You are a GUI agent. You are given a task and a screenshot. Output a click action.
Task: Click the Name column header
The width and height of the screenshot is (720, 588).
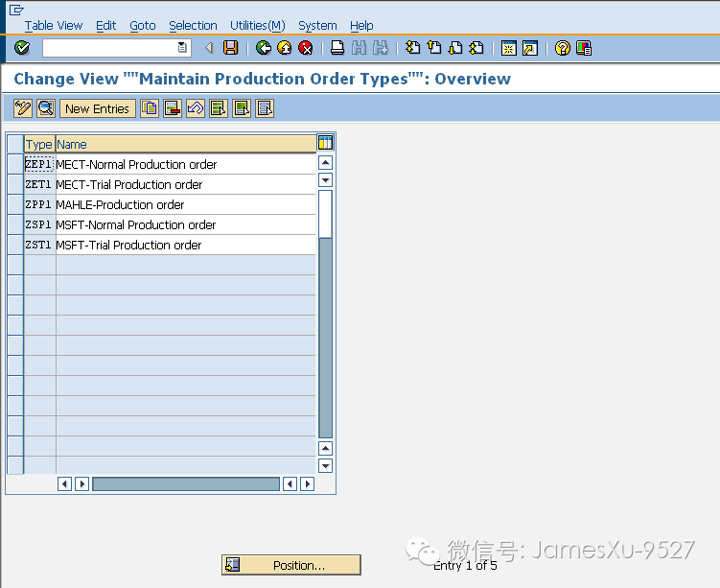click(x=186, y=144)
